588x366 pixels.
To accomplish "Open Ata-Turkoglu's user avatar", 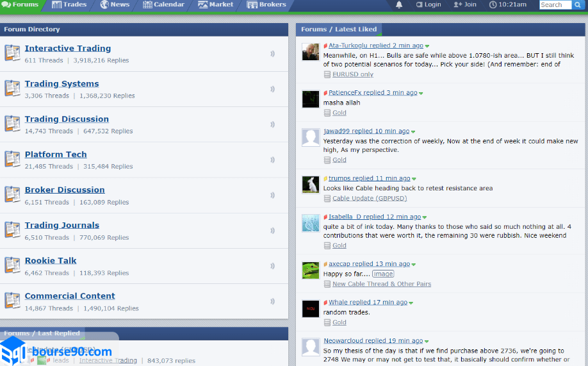I will point(311,52).
